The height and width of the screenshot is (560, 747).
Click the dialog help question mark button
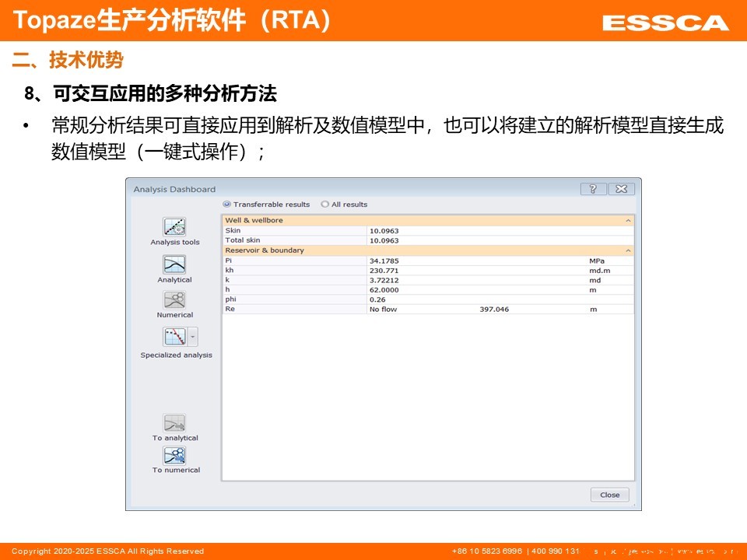(593, 189)
